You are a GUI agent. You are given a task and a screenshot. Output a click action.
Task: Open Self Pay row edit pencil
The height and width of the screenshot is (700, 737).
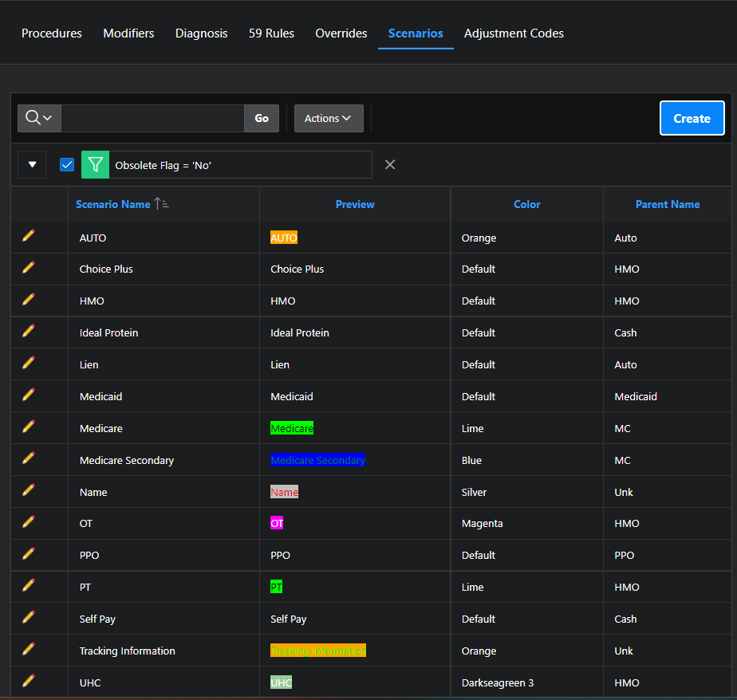29,617
